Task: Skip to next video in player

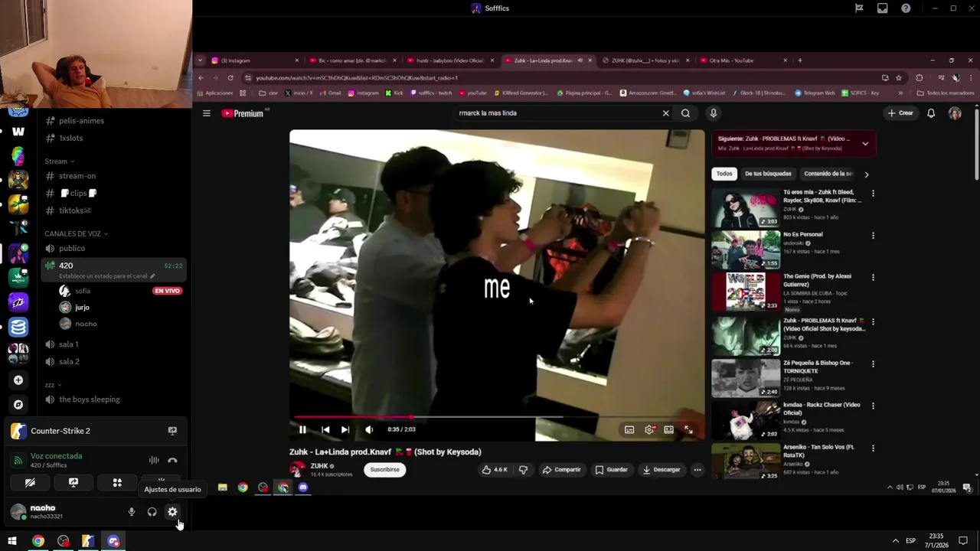Action: click(345, 429)
